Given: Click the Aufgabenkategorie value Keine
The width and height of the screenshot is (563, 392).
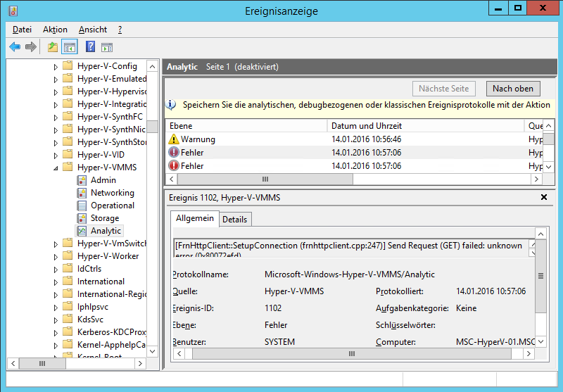Looking at the screenshot, I should (466, 308).
